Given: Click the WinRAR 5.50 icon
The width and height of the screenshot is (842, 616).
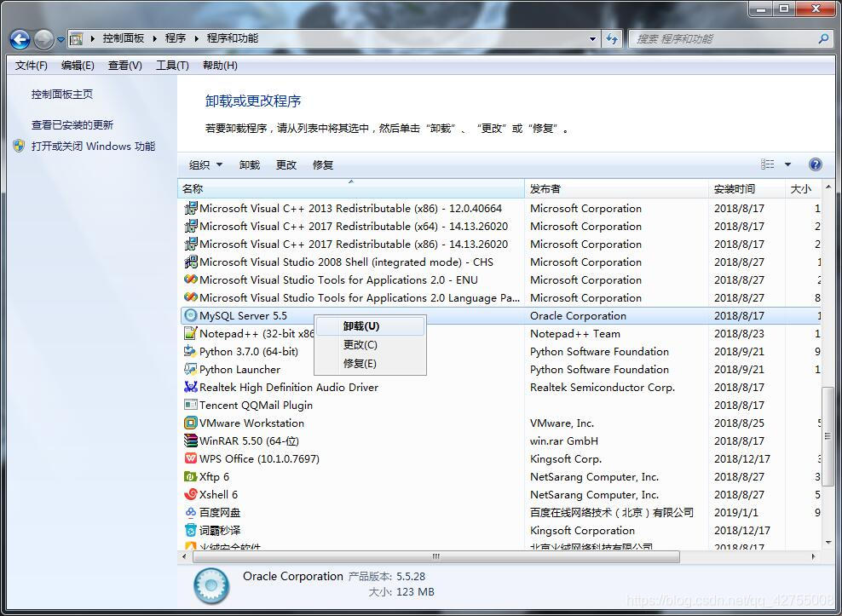Looking at the screenshot, I should click(190, 441).
